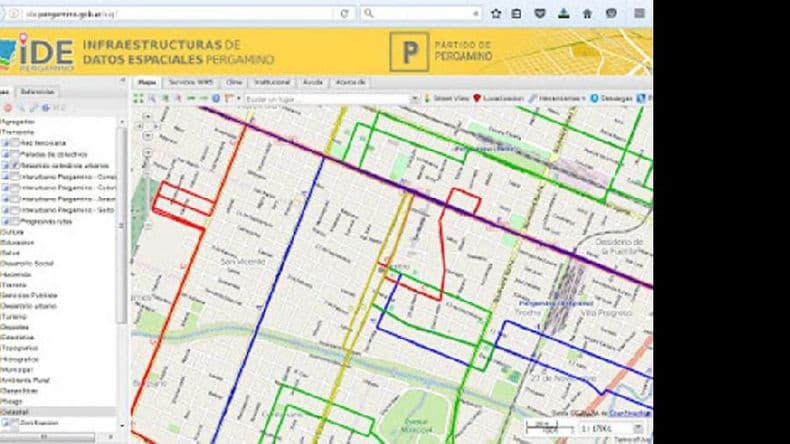Click the chat bubble browser icon
Image resolution: width=790 pixels, height=444 pixels.
[x=611, y=14]
